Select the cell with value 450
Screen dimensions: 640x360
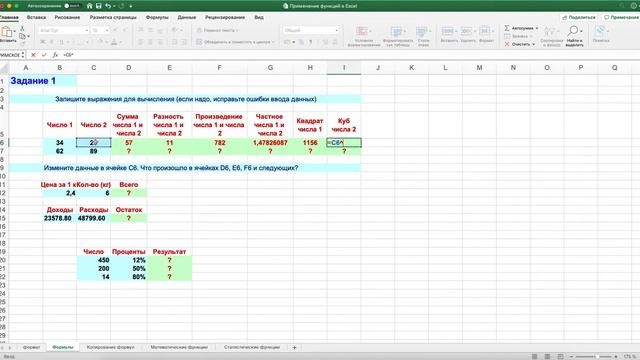click(x=93, y=260)
